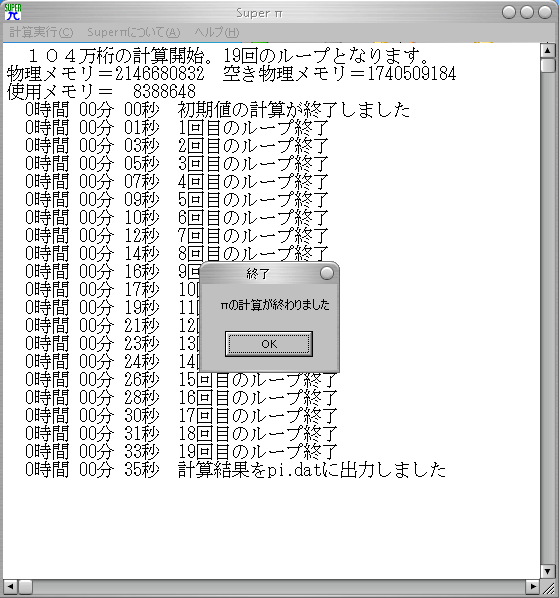Click the window resize grip corner
Image resolution: width=559 pixels, height=598 pixels.
click(x=548, y=587)
